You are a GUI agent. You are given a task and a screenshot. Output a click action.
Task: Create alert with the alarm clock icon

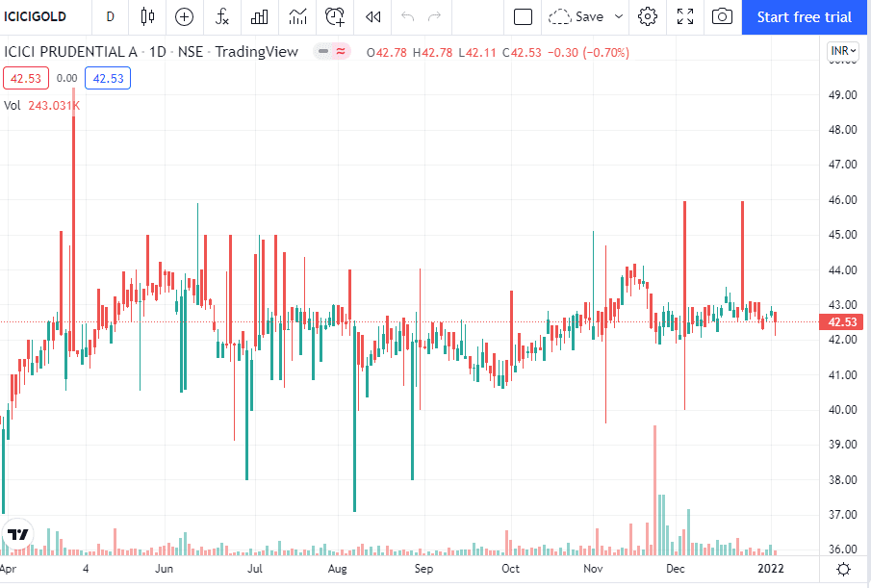(335, 16)
